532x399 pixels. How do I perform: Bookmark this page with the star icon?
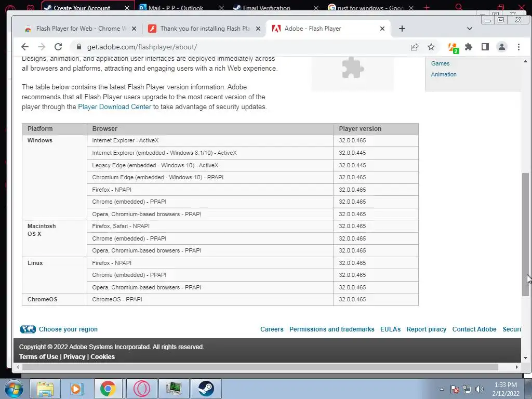coord(431,47)
